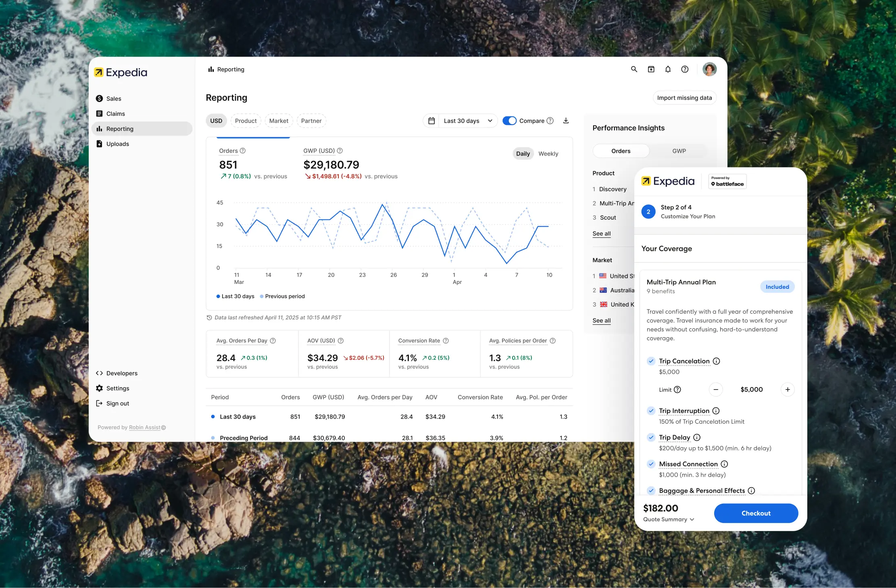
Task: Click the plus button to increase limit
Action: coord(787,390)
